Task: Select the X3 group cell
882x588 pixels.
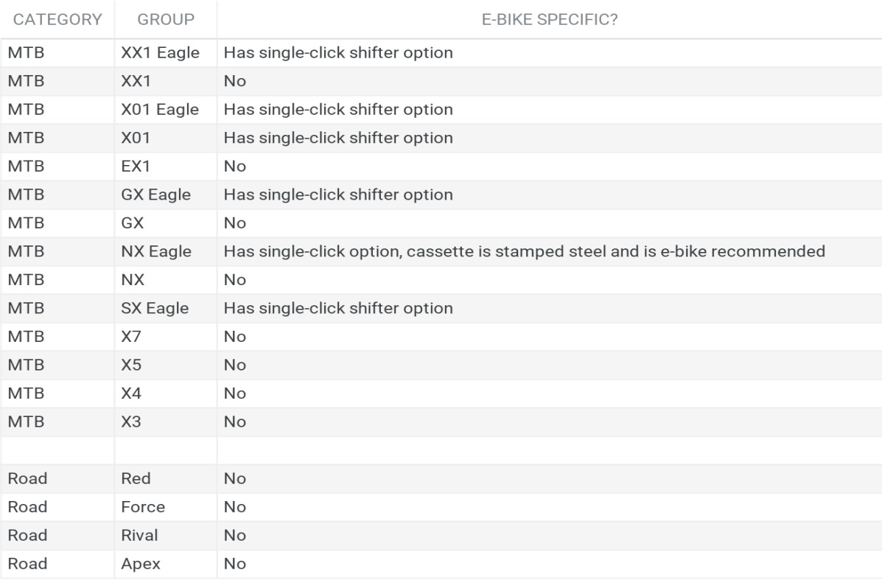Action: pyautogui.click(x=166, y=422)
